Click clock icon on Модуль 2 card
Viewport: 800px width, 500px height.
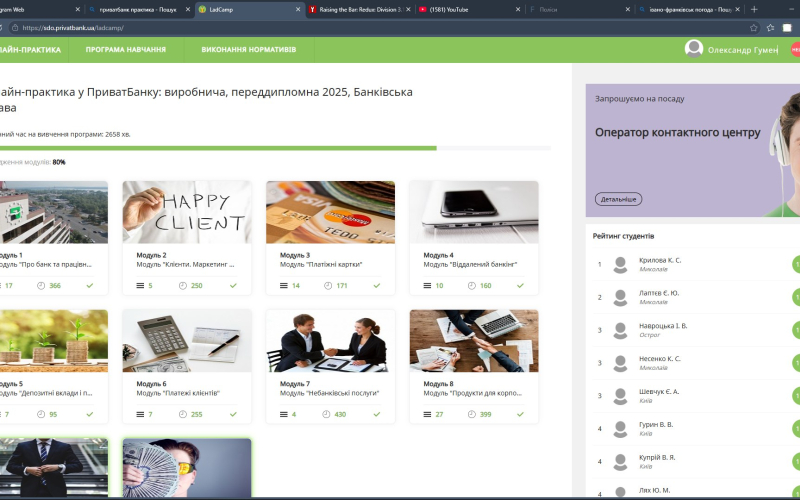183,286
